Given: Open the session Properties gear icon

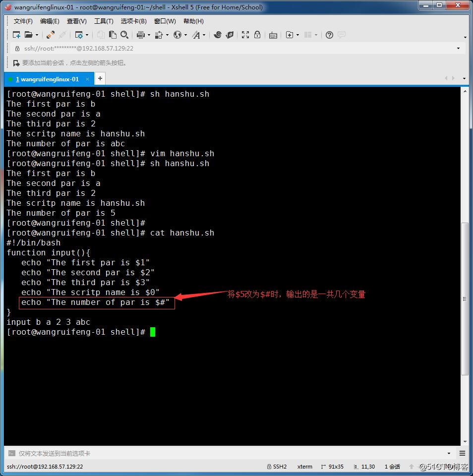Looking at the screenshot, I should click(x=79, y=35).
